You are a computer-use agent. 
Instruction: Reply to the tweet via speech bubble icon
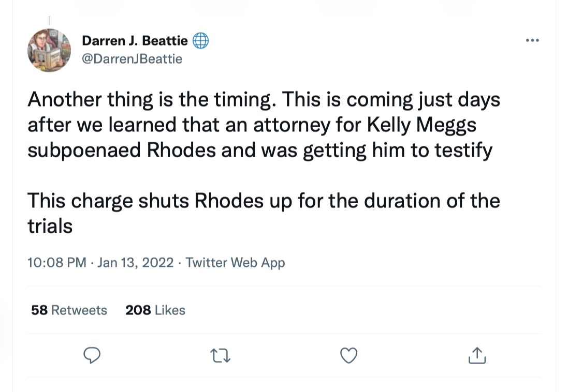92,355
